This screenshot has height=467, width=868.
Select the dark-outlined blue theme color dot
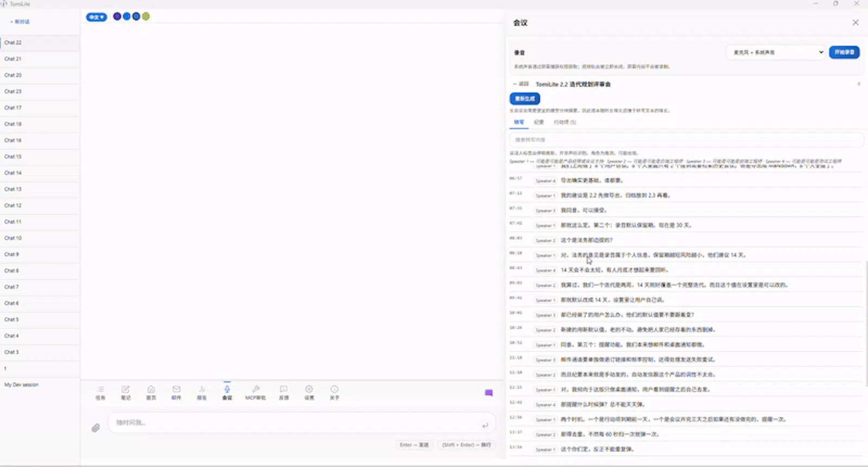coord(136,16)
